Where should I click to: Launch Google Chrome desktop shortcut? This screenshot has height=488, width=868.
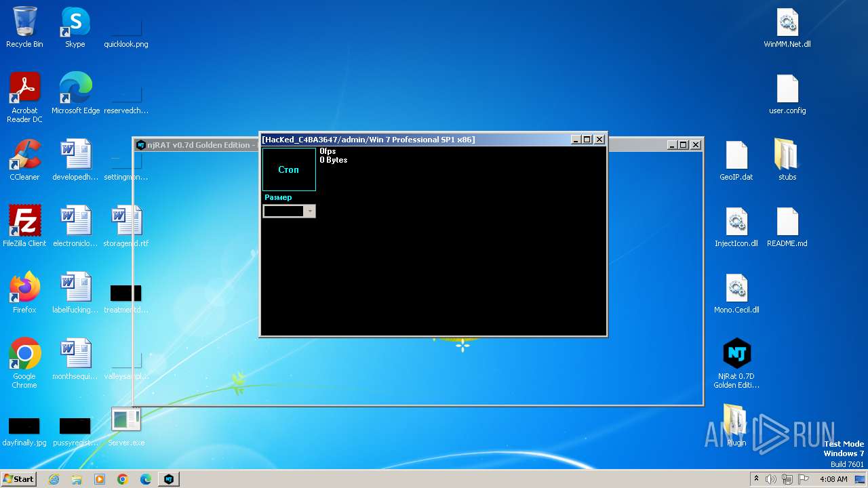(x=24, y=364)
